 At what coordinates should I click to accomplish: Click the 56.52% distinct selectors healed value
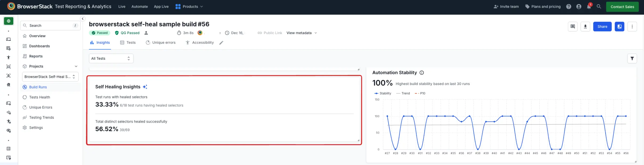(107, 129)
